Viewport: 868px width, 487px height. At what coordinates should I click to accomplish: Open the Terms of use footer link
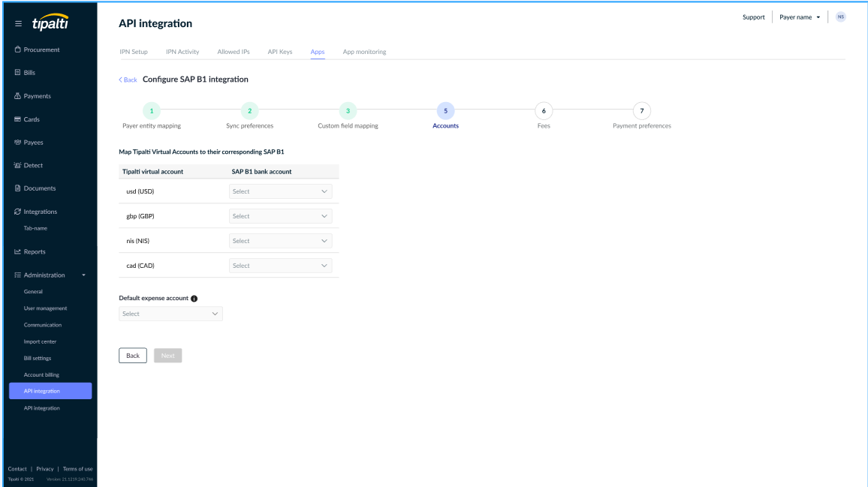pos(77,469)
